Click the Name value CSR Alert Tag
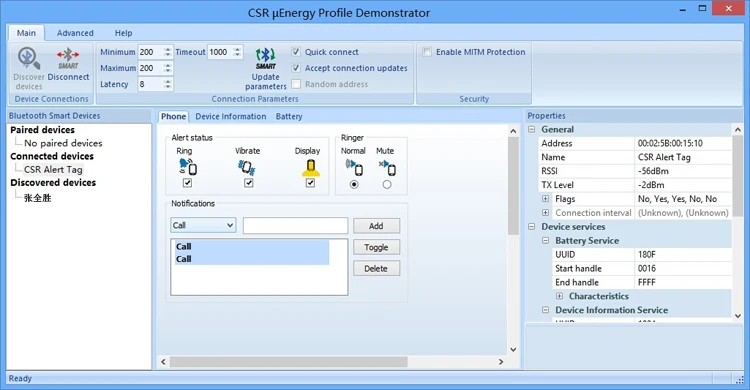Viewport: 750px width, 390px height. click(x=664, y=157)
